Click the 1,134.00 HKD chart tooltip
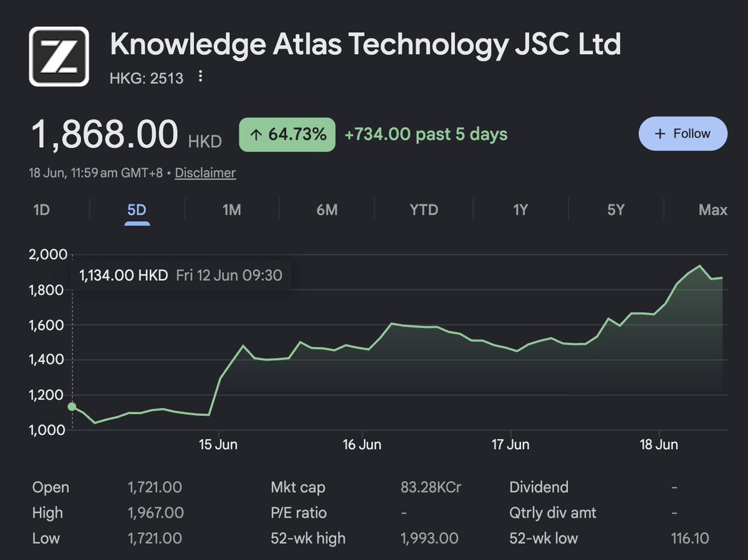This screenshot has height=560, width=748. [181, 275]
